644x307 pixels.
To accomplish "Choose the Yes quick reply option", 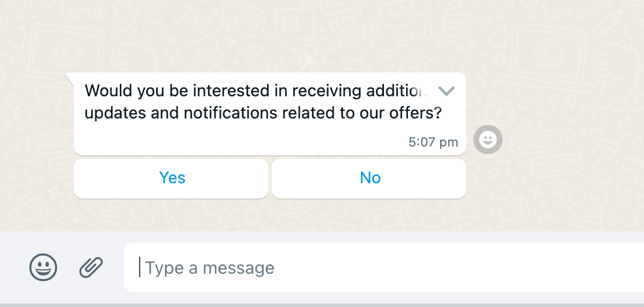I will [x=171, y=178].
